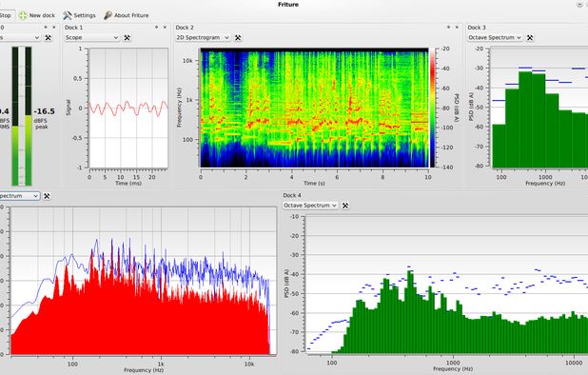Click the spectrogram color scale bar
This screenshot has height=375, width=588.
pyautogui.click(x=432, y=108)
